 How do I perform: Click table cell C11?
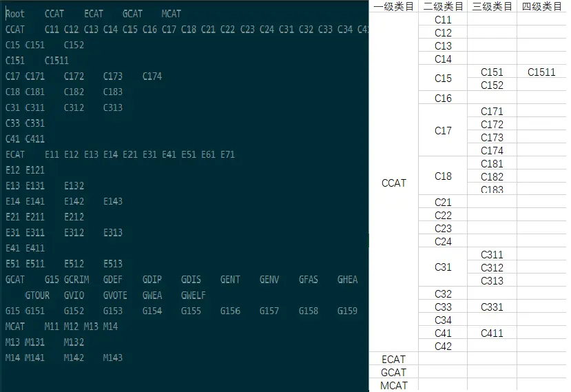point(443,20)
